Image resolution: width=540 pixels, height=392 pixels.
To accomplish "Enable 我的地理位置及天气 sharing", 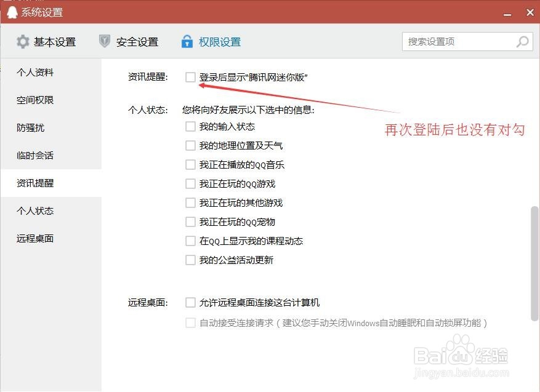I will pos(191,145).
